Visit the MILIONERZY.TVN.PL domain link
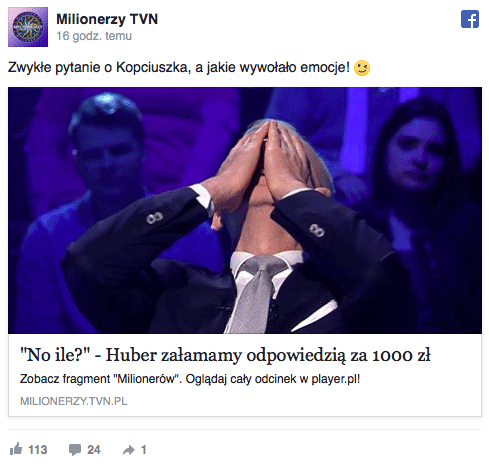The width and height of the screenshot is (489, 469). click(x=74, y=401)
